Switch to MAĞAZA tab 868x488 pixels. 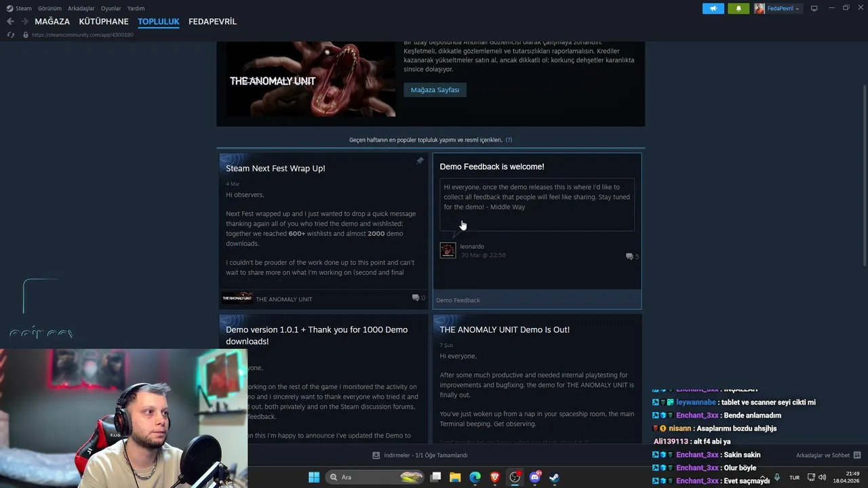click(52, 22)
